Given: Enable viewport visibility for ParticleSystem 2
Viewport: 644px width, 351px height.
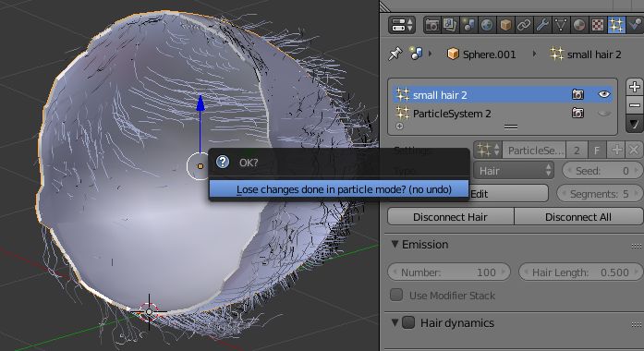Looking at the screenshot, I should coord(603,114).
